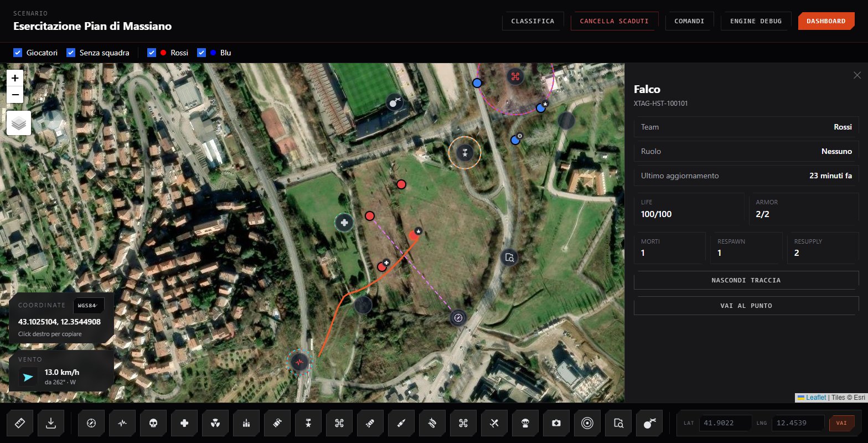Open the Comandi tab
Image resolution: width=868 pixels, height=443 pixels.
[689, 21]
